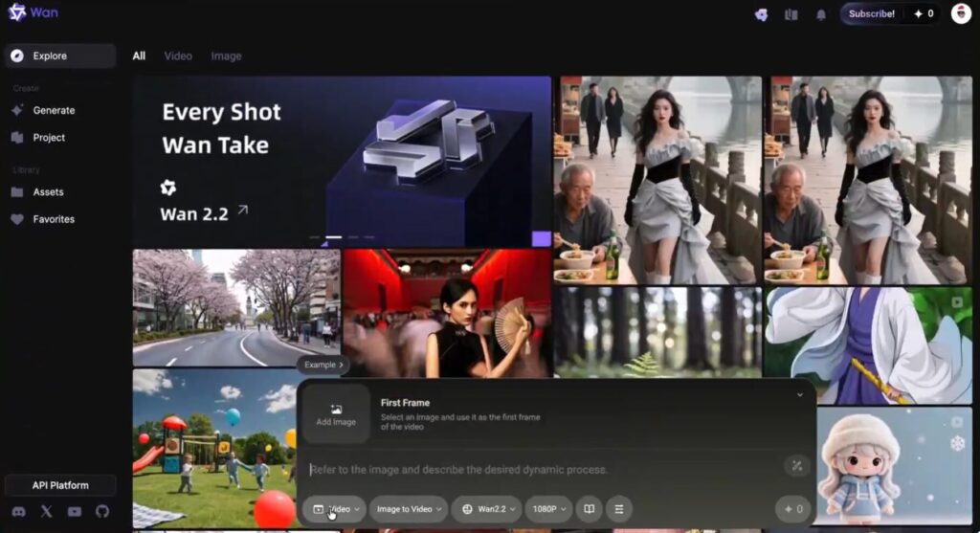Click the credits star counter in the header
This screenshot has width=980, height=533.
click(924, 13)
